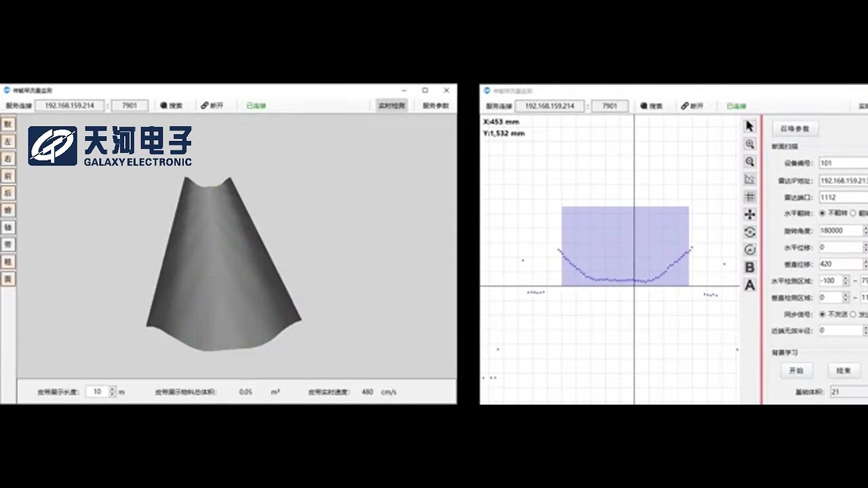Click the stepper arrows of 皮带展示长度 field
The image size is (868, 488).
coord(113,392)
